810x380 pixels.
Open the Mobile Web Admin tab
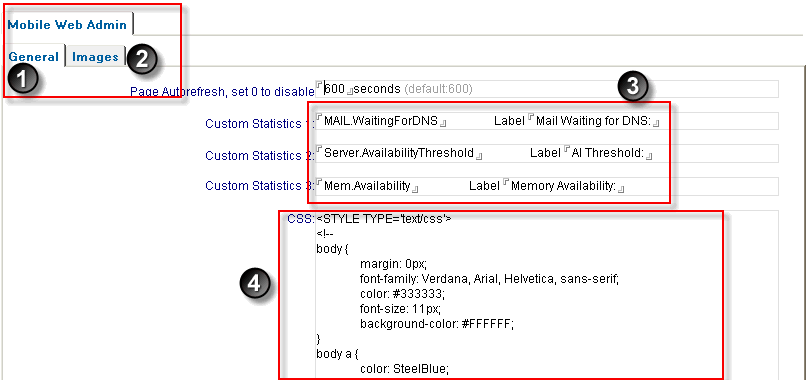coord(67,24)
